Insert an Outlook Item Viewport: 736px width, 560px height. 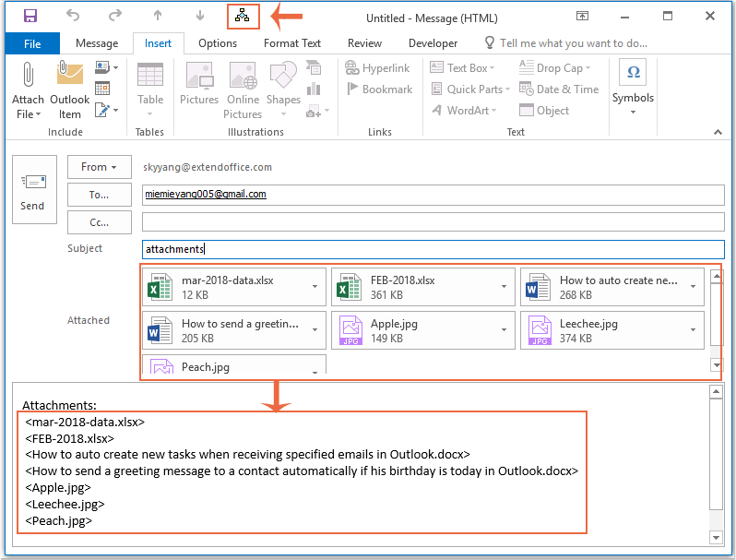click(69, 91)
